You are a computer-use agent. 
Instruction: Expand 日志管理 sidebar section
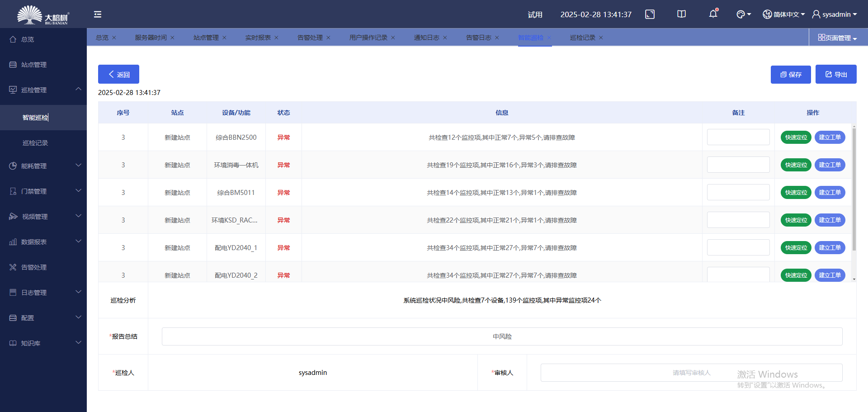coord(43,293)
